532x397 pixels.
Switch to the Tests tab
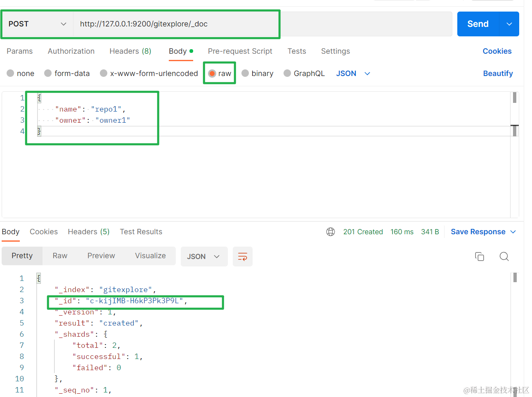(x=297, y=51)
